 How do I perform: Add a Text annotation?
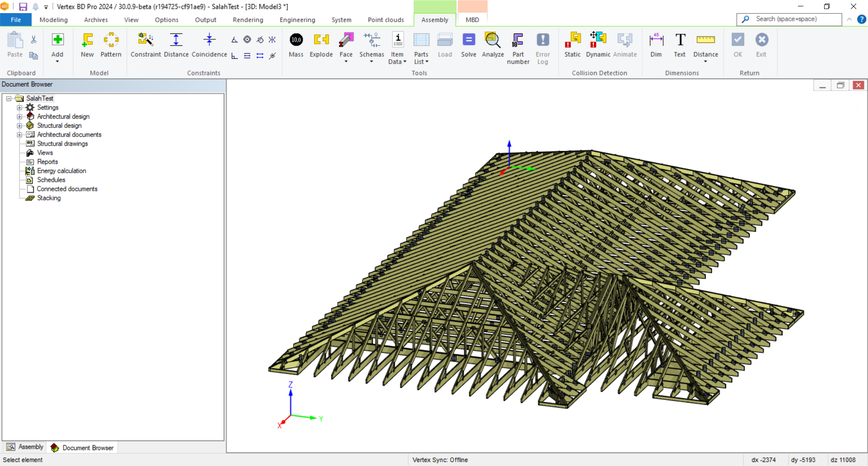coord(679,40)
